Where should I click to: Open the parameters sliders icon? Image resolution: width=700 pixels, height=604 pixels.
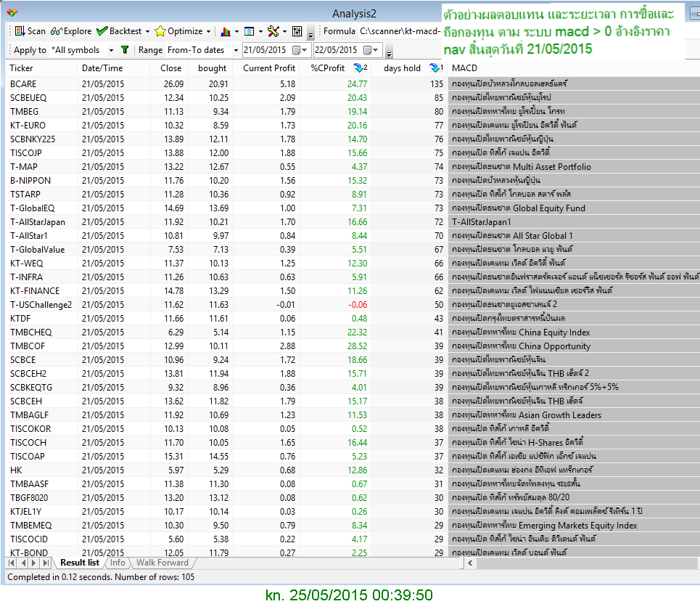pyautogui.click(x=297, y=31)
